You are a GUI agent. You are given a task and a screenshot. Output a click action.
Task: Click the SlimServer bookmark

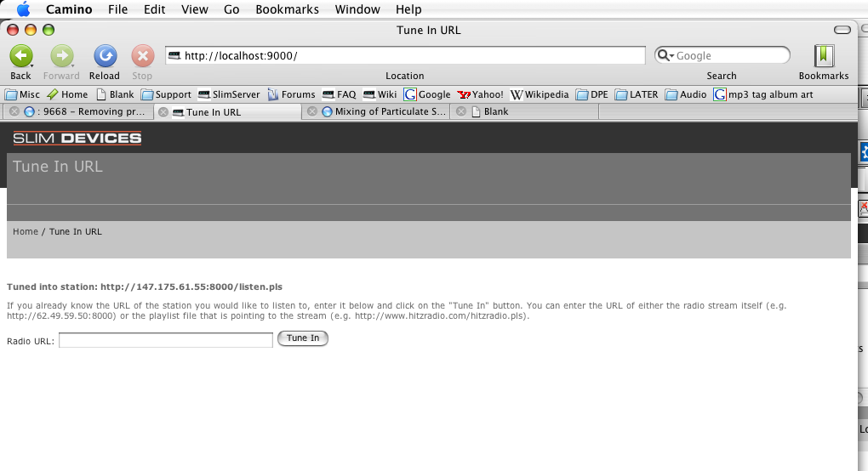tap(229, 94)
